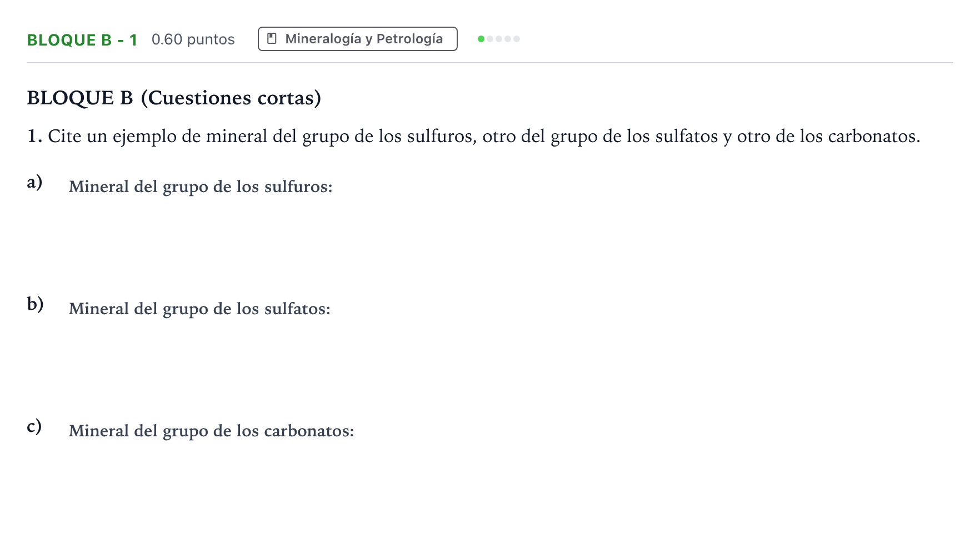The image size is (980, 544).
Task: Select the first green difficulty dot
Action: [x=481, y=39]
